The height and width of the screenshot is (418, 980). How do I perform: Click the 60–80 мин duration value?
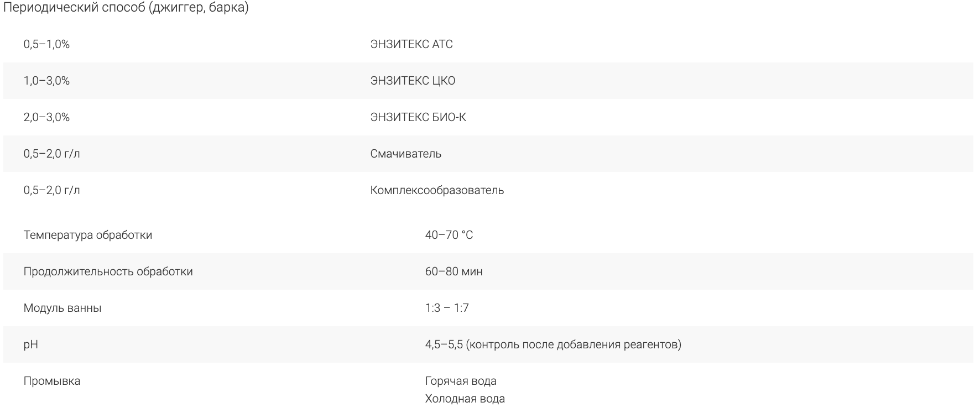point(454,271)
